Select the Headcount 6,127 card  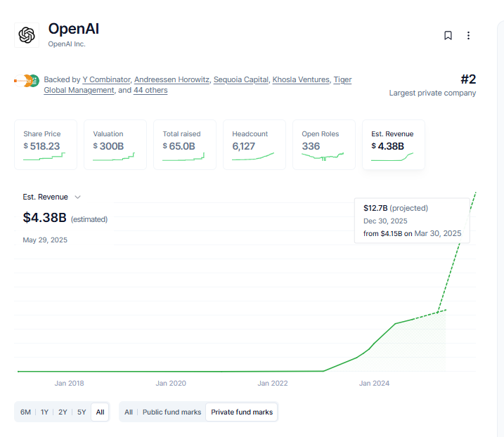(x=254, y=145)
